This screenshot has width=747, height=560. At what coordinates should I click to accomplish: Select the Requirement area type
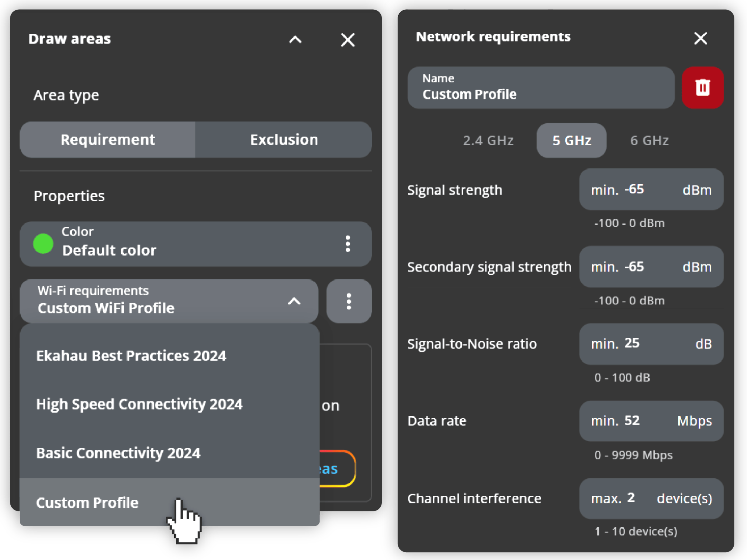pyautogui.click(x=108, y=140)
